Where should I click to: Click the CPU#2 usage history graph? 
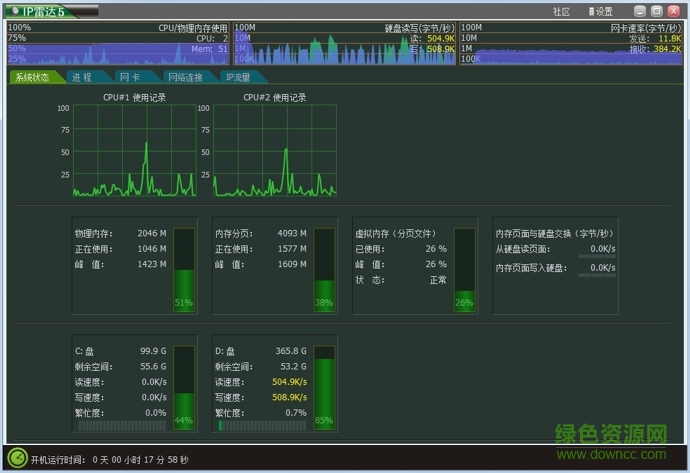point(275,151)
